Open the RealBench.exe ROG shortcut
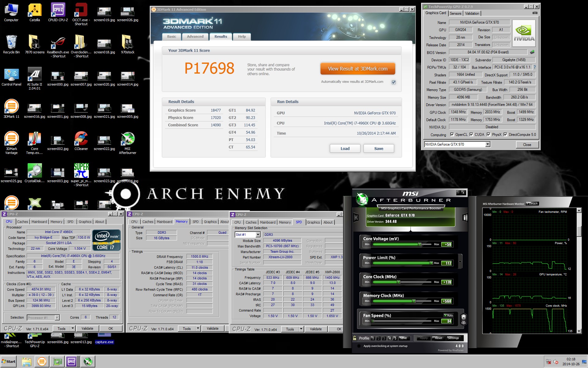The image size is (588, 368). click(58, 47)
